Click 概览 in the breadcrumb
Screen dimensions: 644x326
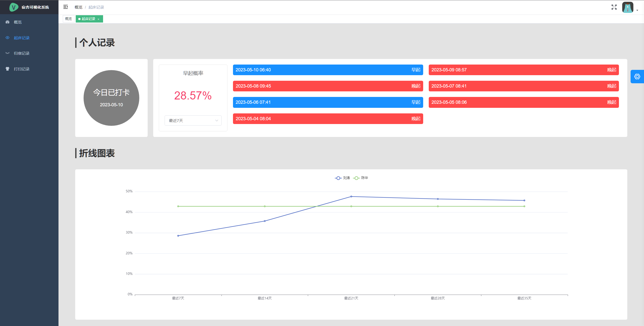click(x=78, y=7)
